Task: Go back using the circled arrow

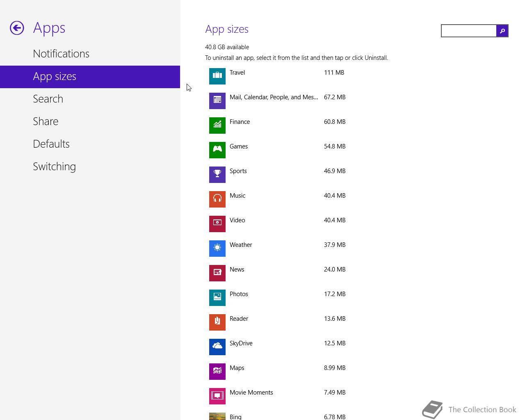Action: pos(17,28)
